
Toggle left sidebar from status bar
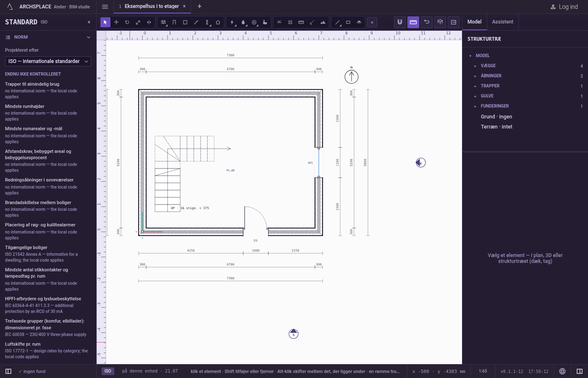(8, 371)
